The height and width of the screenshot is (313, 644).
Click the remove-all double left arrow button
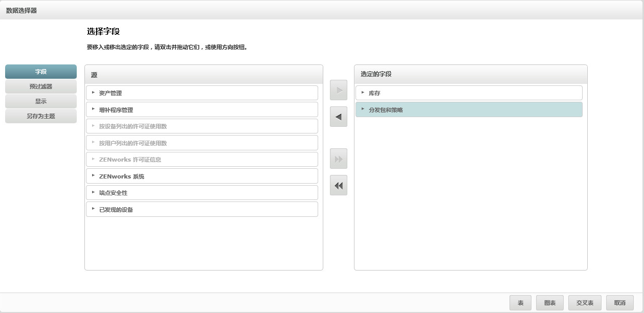339,185
